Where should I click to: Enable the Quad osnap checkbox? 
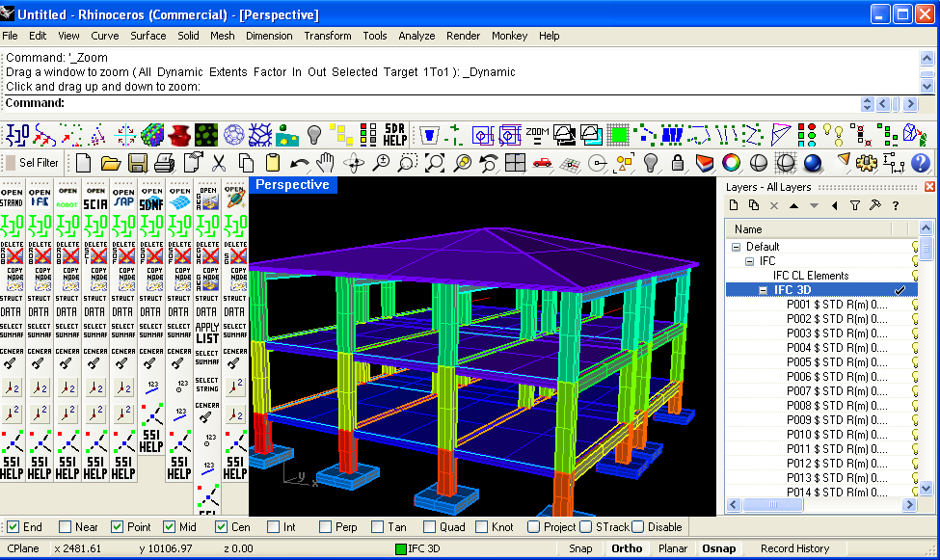pos(429,527)
